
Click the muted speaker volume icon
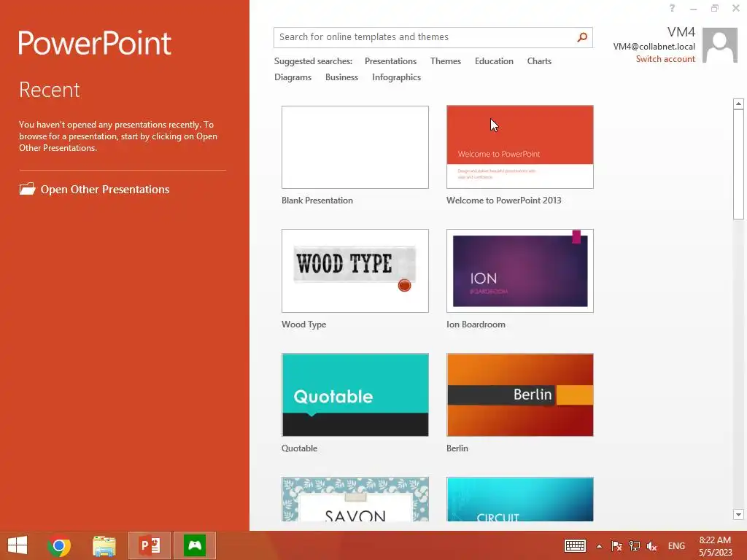point(651,545)
